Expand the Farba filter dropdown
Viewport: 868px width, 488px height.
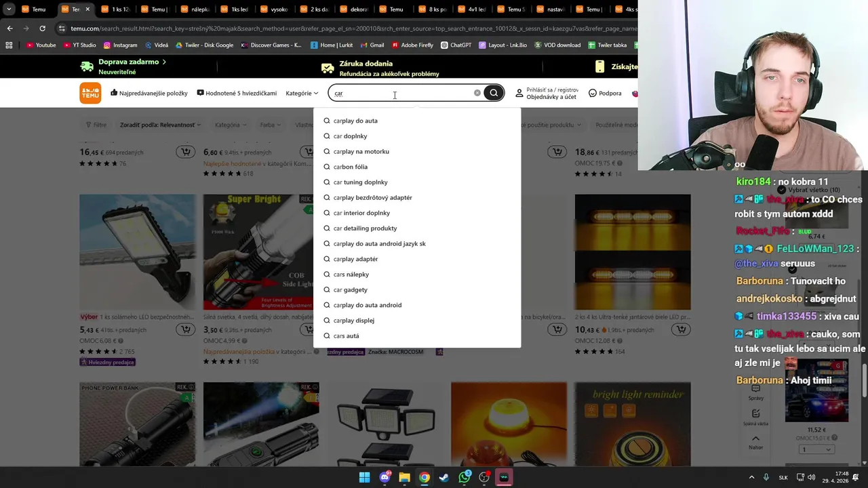[271, 125]
